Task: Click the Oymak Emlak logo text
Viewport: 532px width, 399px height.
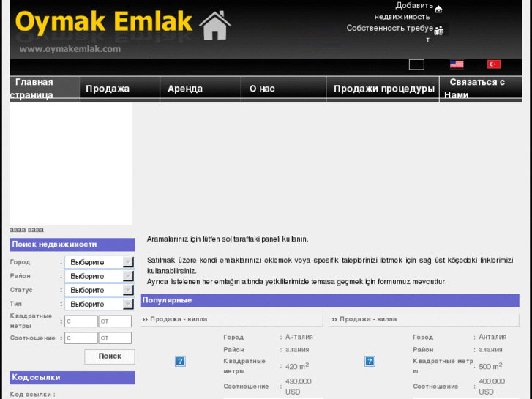Action: [x=104, y=22]
